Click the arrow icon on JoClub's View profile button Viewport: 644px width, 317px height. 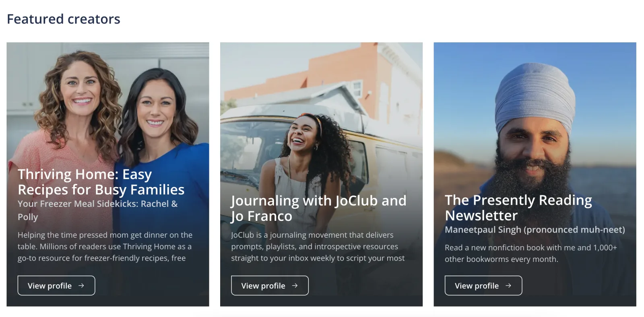295,286
